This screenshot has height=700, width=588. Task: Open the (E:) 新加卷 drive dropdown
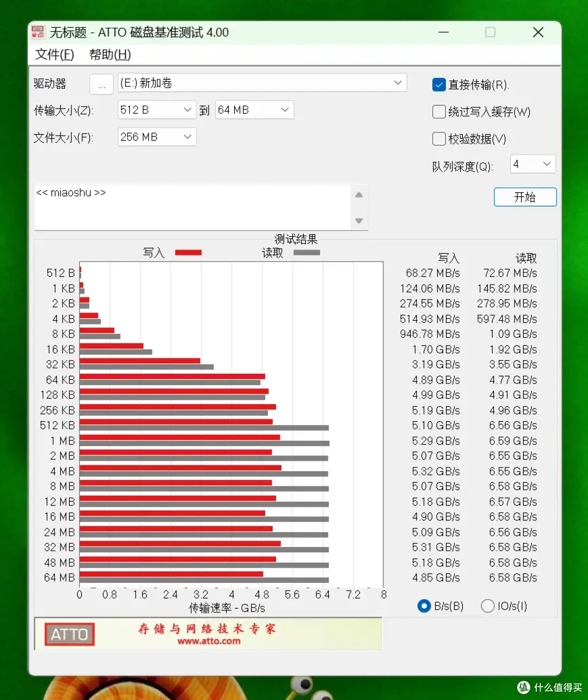(x=262, y=83)
